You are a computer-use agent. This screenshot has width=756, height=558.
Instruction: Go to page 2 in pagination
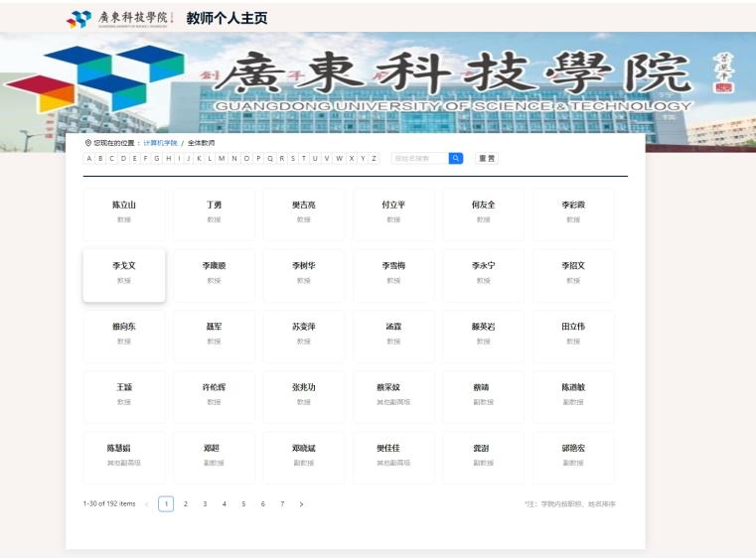[x=186, y=504]
